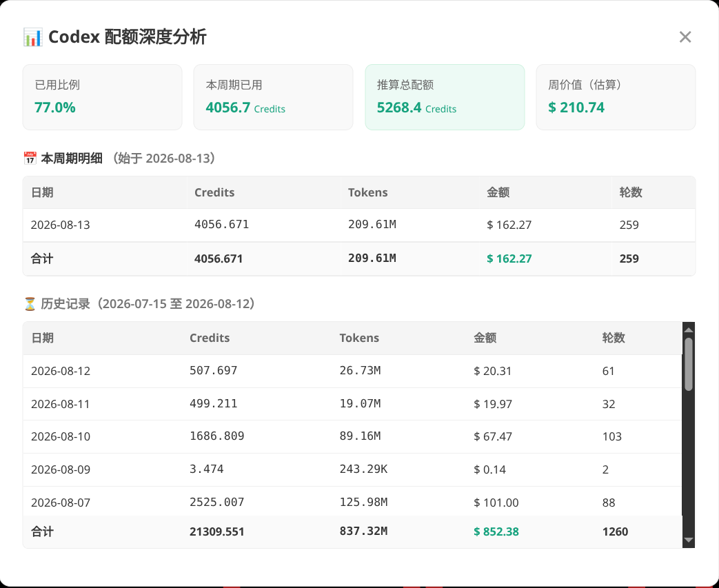The width and height of the screenshot is (719, 588).
Task: Click the $ 67.47 amount
Action: [492, 436]
